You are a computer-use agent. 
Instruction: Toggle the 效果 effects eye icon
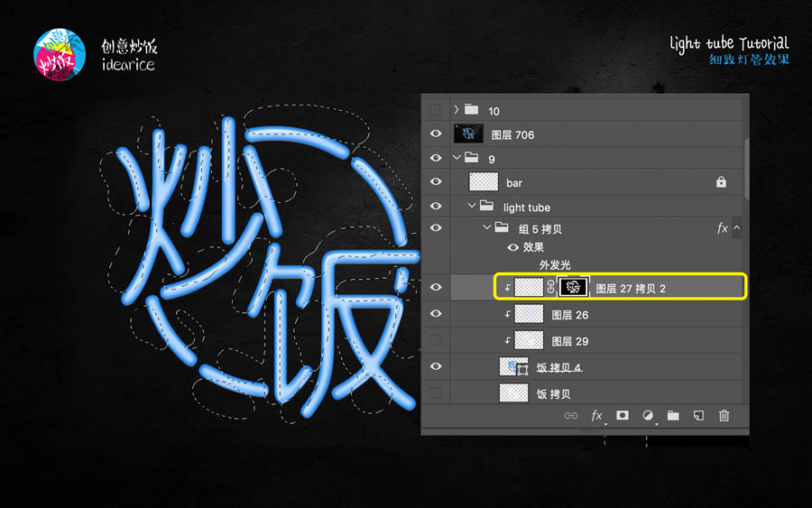(512, 247)
